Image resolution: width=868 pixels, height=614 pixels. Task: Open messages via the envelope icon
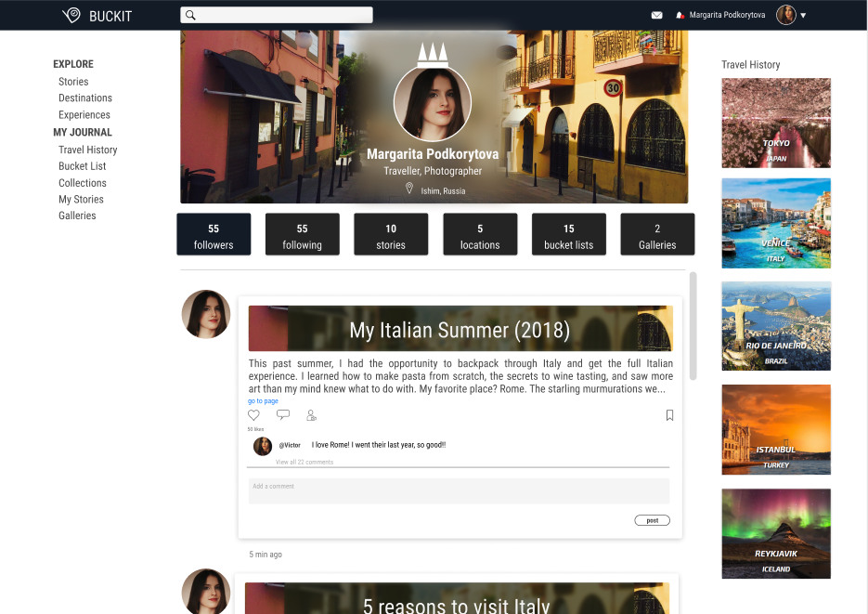(656, 15)
